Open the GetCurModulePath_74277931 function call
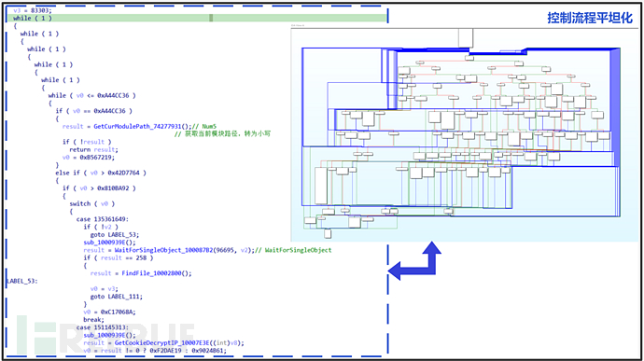Screen dimensions: 644x361 coord(143,126)
